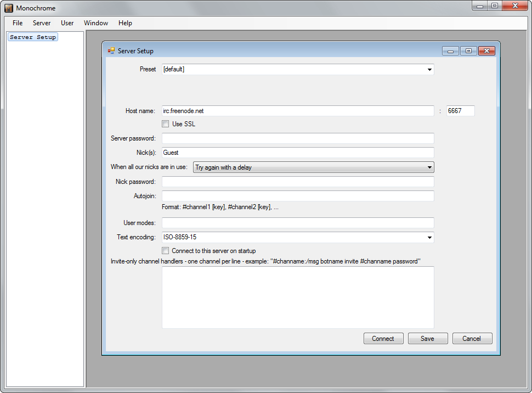Screen dimensions: 532x393
Task: Maximize the Server Setup child window
Action: tap(468, 51)
